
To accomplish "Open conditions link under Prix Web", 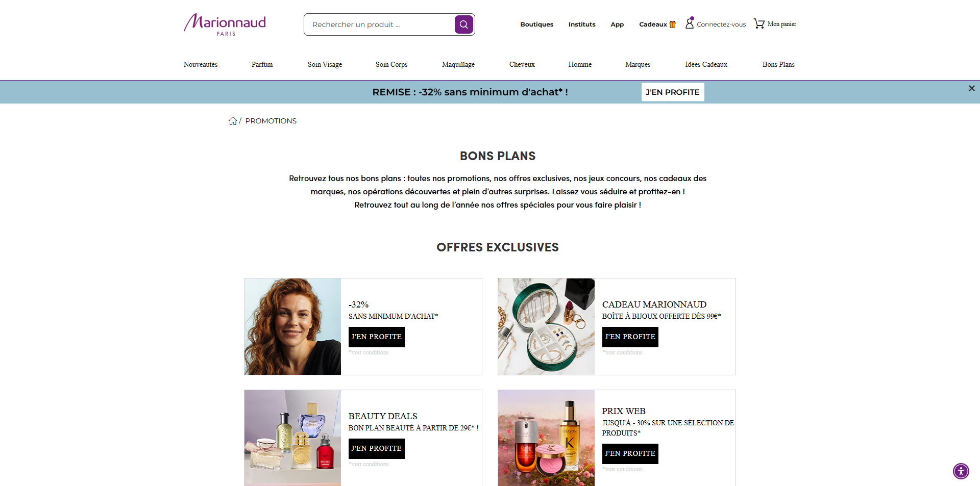I will coord(623,469).
